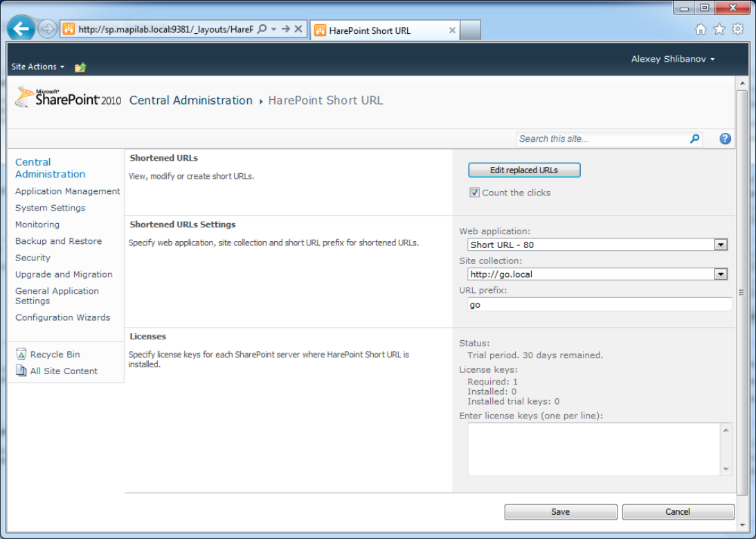Open Central Administration breadcrumb link
Screen dimensions: 756x539
coord(191,100)
